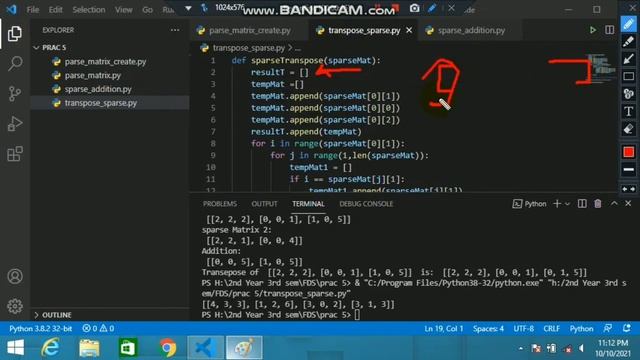
Task: Change indentation via Spaces: 4
Action: [488, 329]
